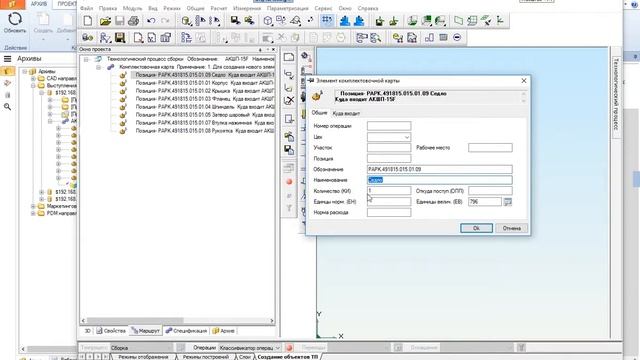Collapse the Архивы root tree node

[25, 71]
